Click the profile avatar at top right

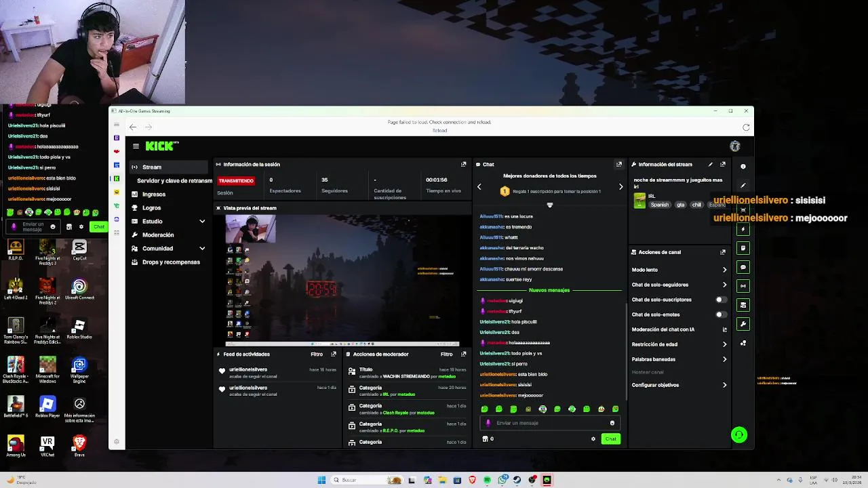[x=735, y=146]
